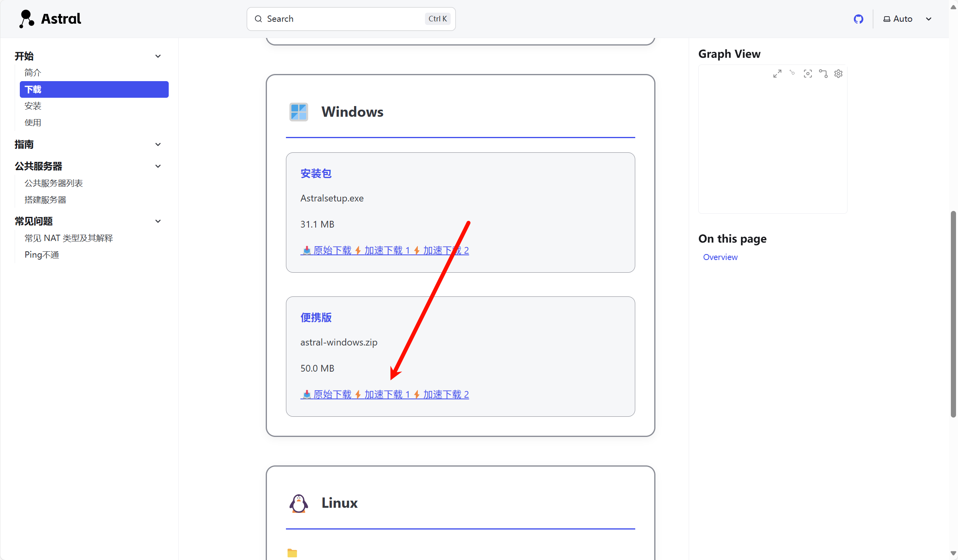Expand Graph View to fullscreen
This screenshot has width=958, height=560.
click(777, 74)
